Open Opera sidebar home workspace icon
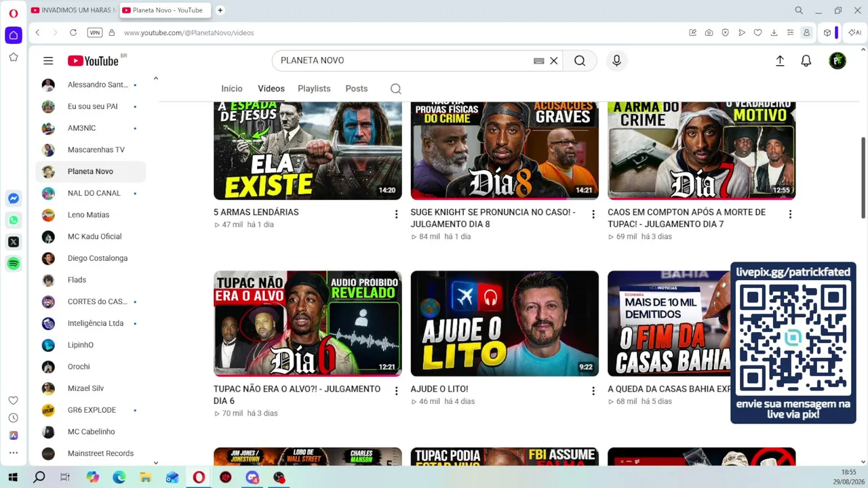This screenshot has width=868, height=488. [14, 35]
